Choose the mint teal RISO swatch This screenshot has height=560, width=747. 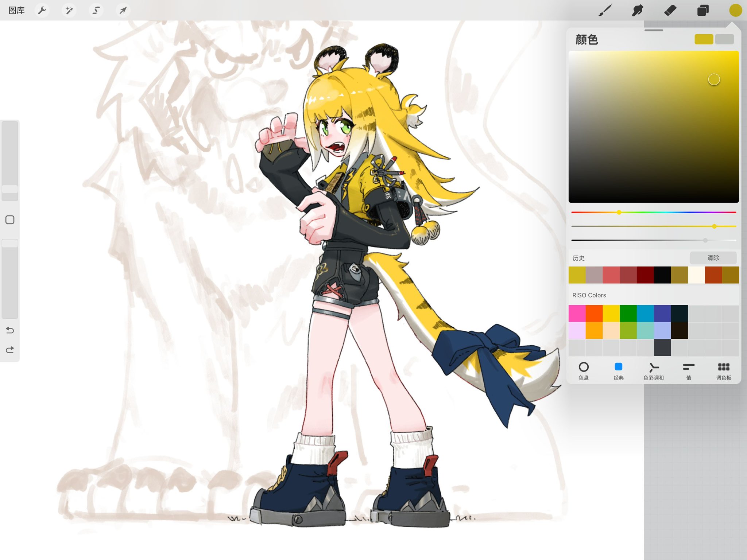(x=645, y=330)
